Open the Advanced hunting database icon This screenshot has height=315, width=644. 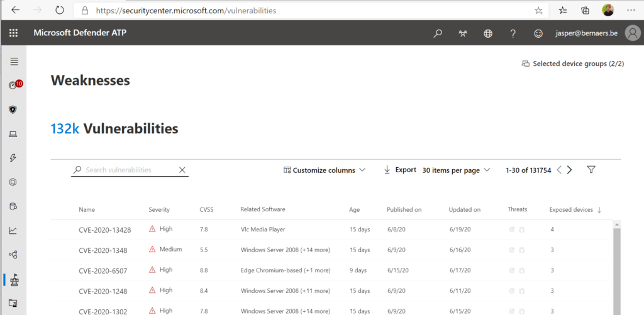click(13, 206)
